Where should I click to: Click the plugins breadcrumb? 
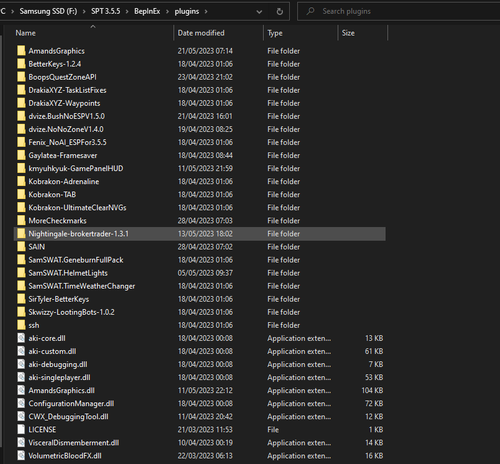pos(187,12)
